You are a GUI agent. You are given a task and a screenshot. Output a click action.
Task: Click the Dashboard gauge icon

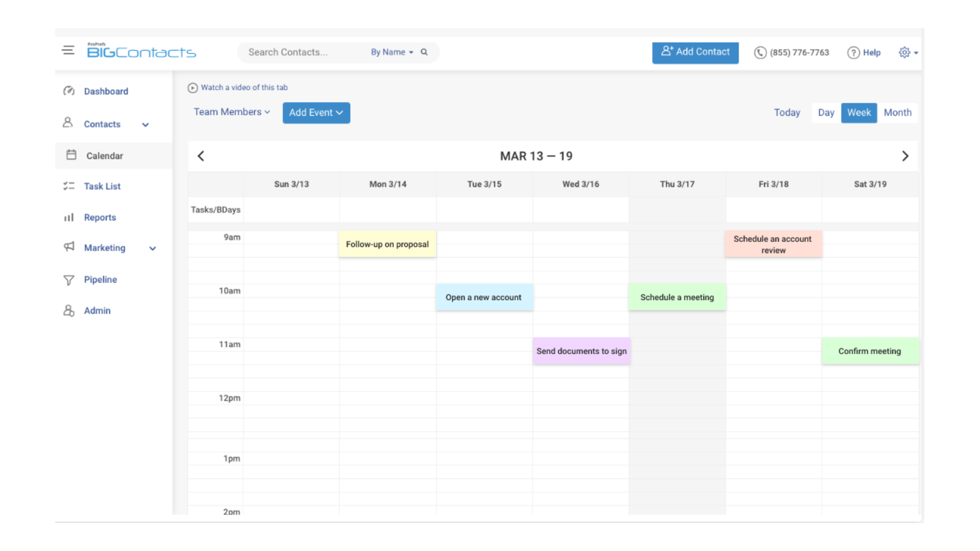[x=69, y=91]
